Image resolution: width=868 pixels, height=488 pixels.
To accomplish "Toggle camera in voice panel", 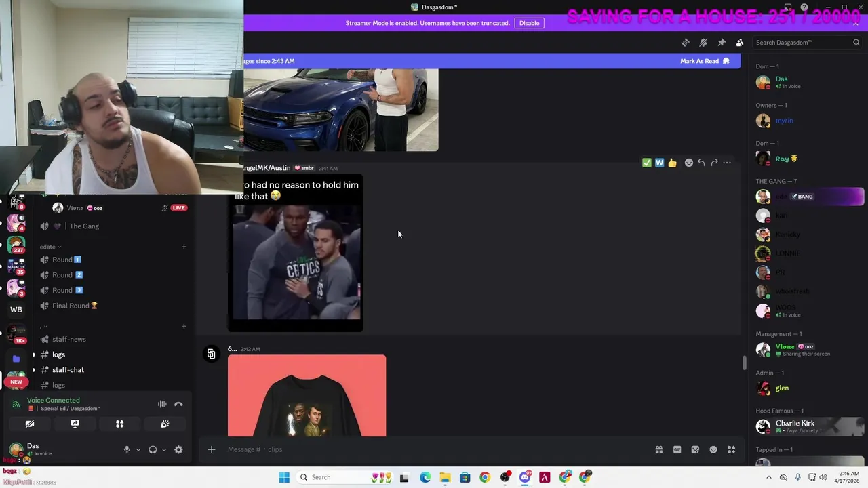I will pos(30,424).
